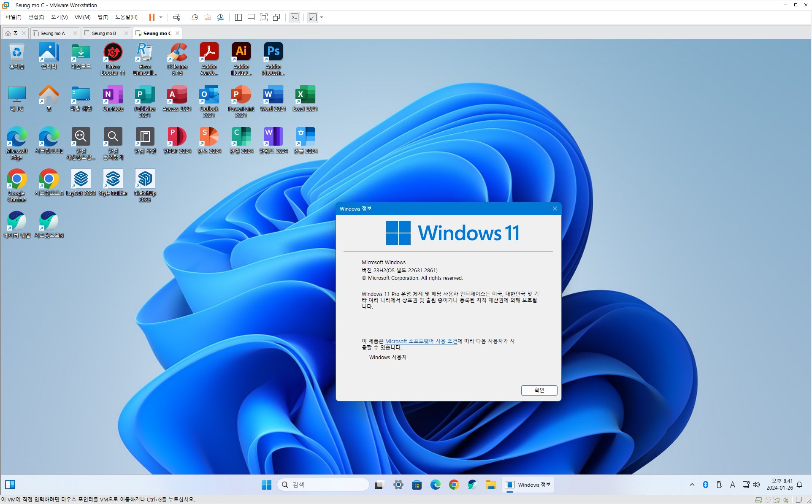The image size is (812, 504).
Task: Click the 확인 button in Windows 정보
Action: point(539,390)
